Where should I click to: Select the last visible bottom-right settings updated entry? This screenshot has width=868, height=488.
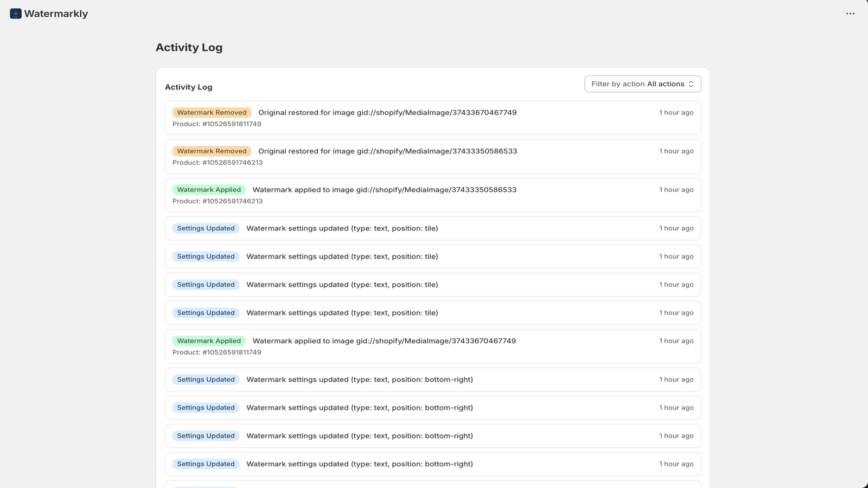point(433,464)
